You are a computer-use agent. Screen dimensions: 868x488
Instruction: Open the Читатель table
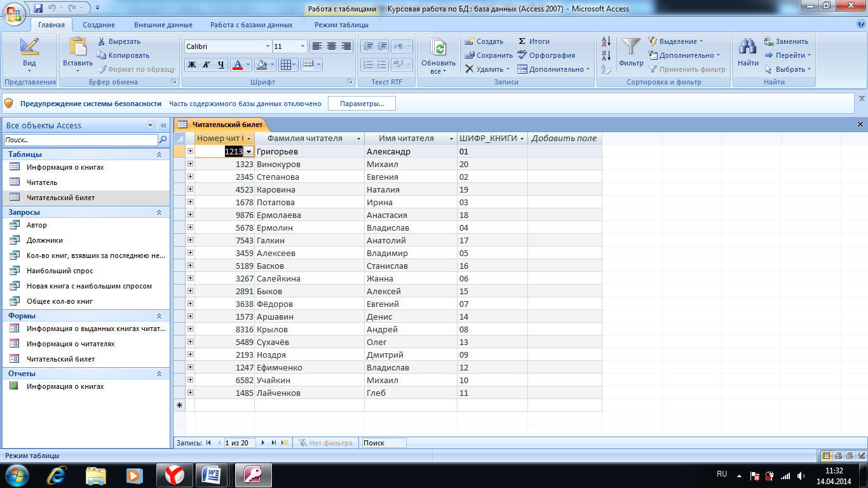coord(42,182)
